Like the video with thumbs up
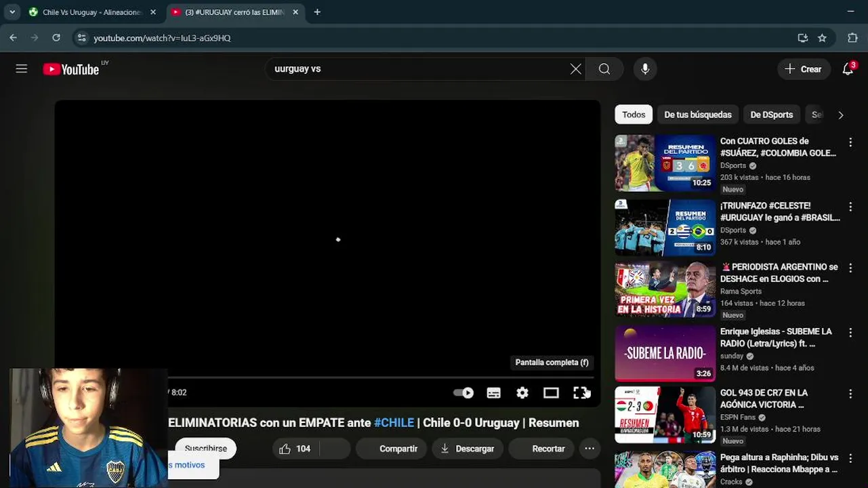Image resolution: width=868 pixels, height=488 pixels. (x=295, y=449)
